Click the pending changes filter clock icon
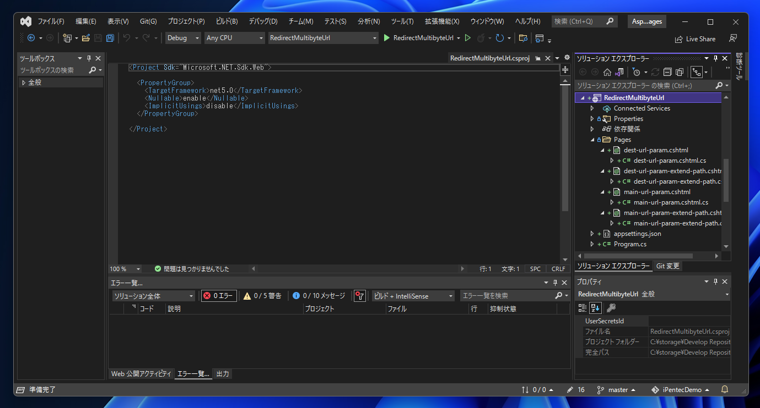 (x=636, y=72)
